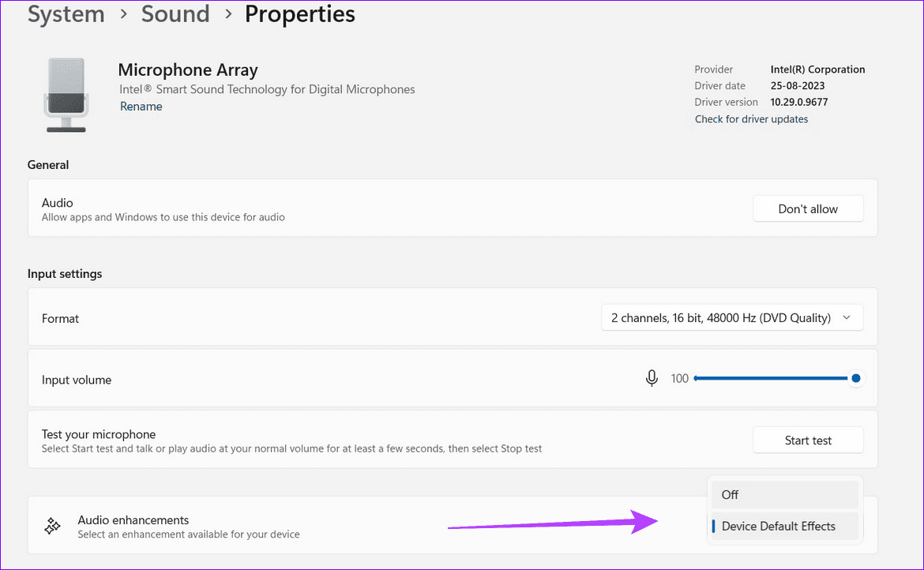Screen dimensions: 924x570
Task: Click Check for driver updates
Action: click(751, 118)
